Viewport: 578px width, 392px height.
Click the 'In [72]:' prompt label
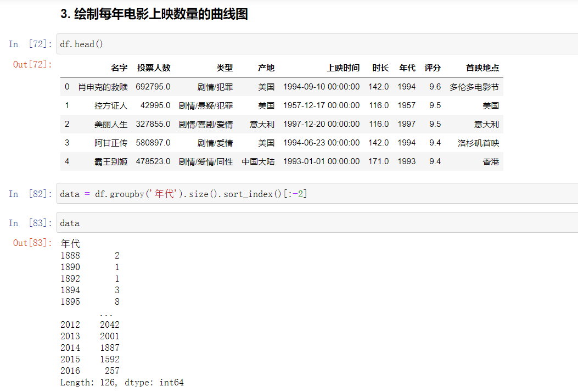point(30,44)
